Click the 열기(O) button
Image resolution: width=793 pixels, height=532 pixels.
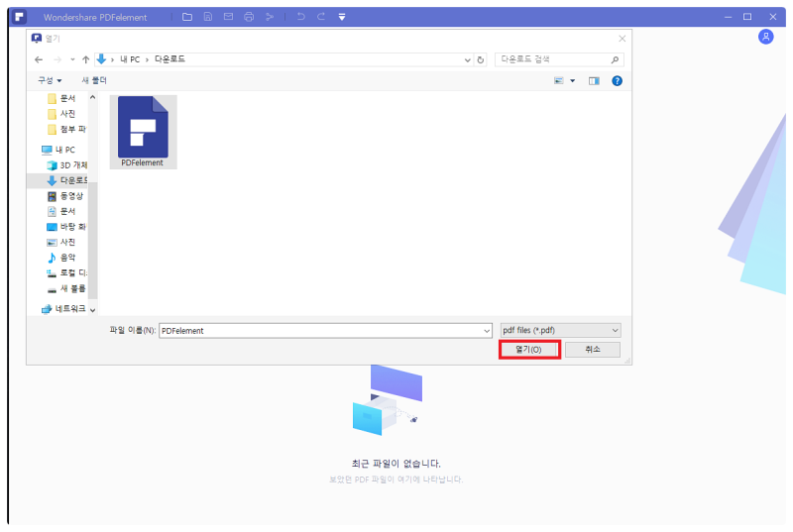(x=529, y=350)
